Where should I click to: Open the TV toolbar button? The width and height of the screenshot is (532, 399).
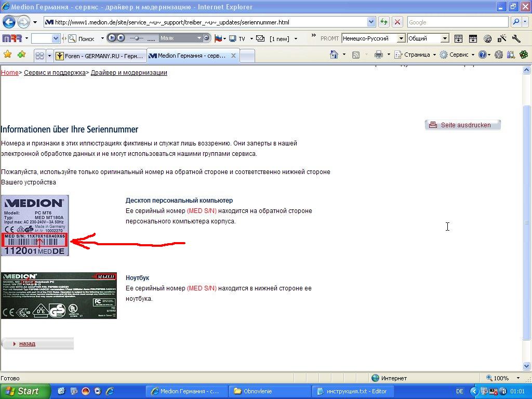237,38
